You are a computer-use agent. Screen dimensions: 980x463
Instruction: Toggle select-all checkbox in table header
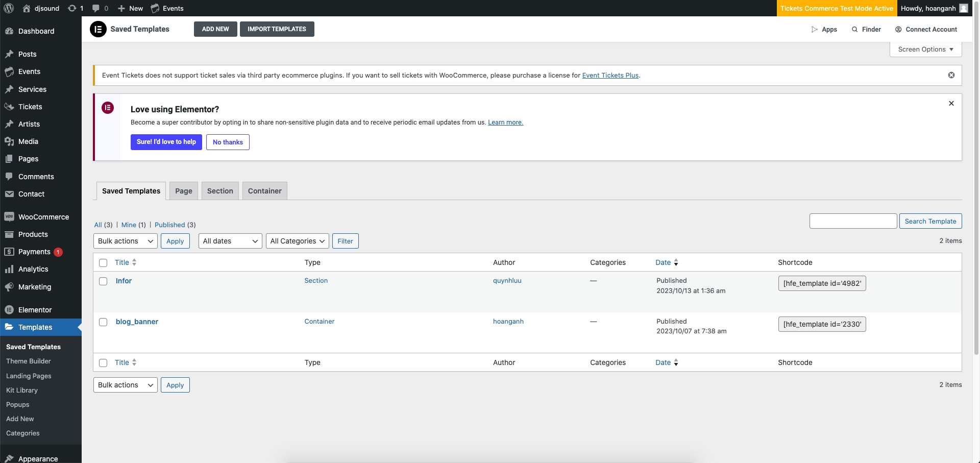point(103,263)
